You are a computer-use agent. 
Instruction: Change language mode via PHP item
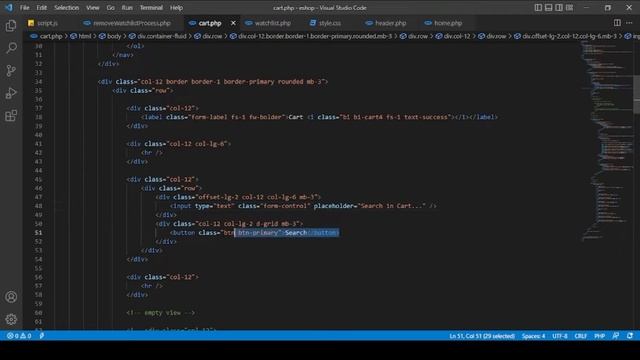[599, 336]
